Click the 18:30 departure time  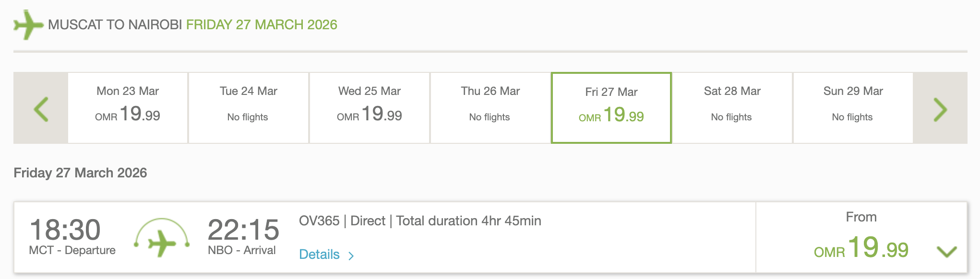coord(65,230)
